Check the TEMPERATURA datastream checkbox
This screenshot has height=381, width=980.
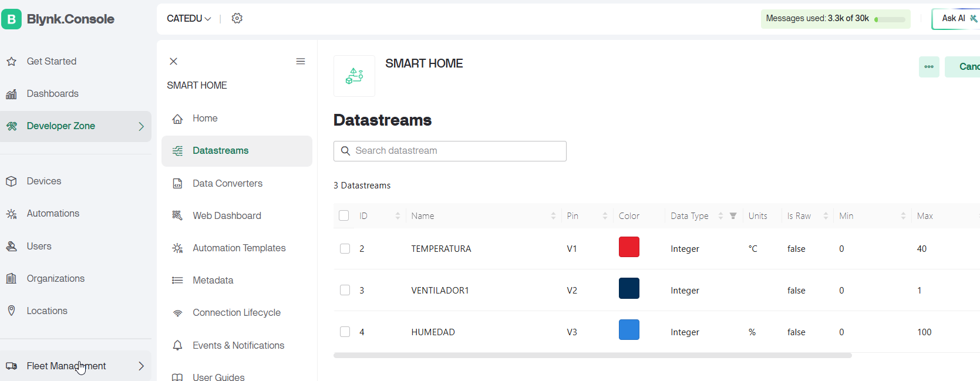[345, 249]
